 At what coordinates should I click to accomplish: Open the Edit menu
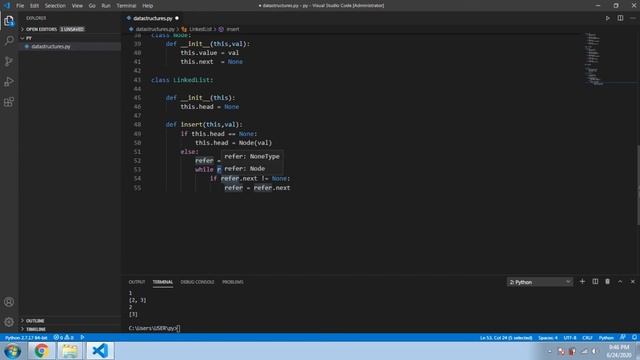pos(34,6)
